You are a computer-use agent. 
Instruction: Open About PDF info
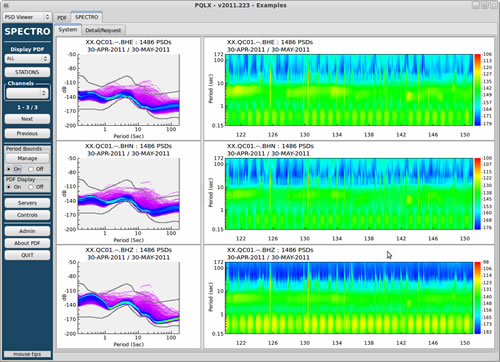(x=27, y=243)
